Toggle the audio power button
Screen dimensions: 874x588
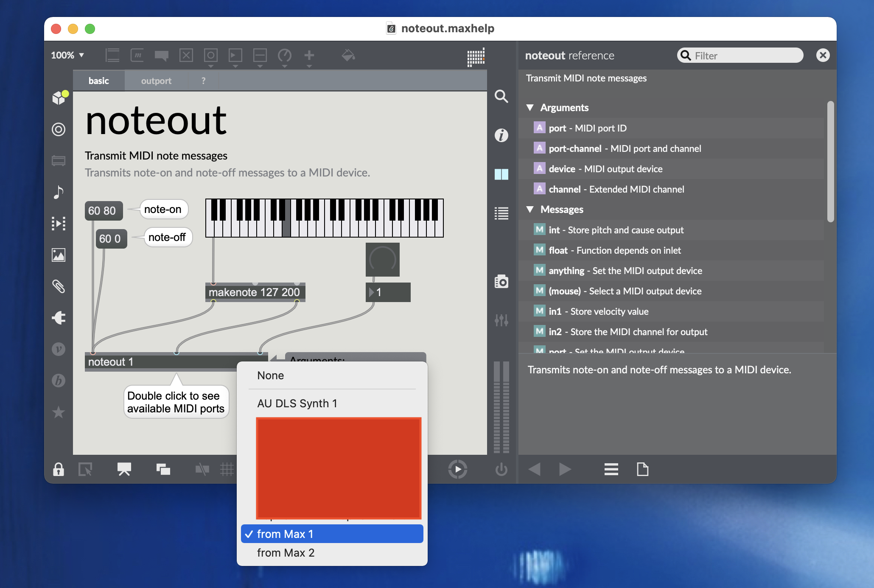501,469
